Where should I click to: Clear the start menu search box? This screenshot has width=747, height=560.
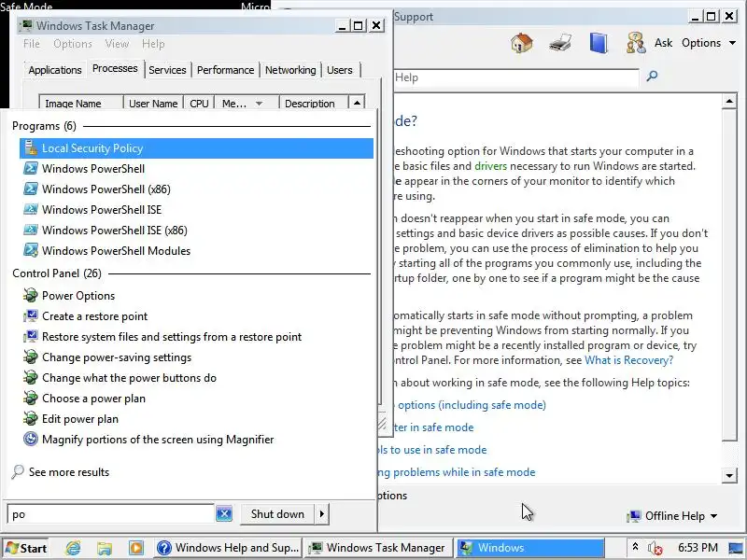224,514
